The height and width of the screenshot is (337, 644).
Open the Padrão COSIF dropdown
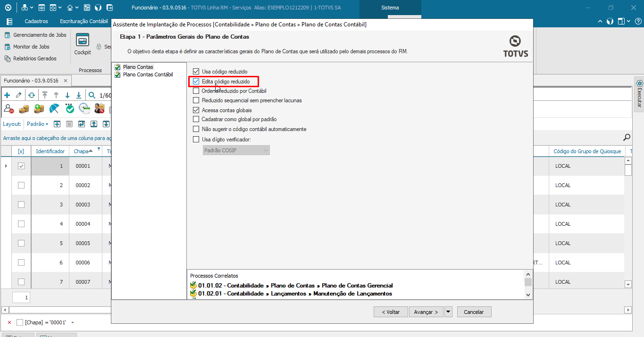pyautogui.click(x=236, y=150)
